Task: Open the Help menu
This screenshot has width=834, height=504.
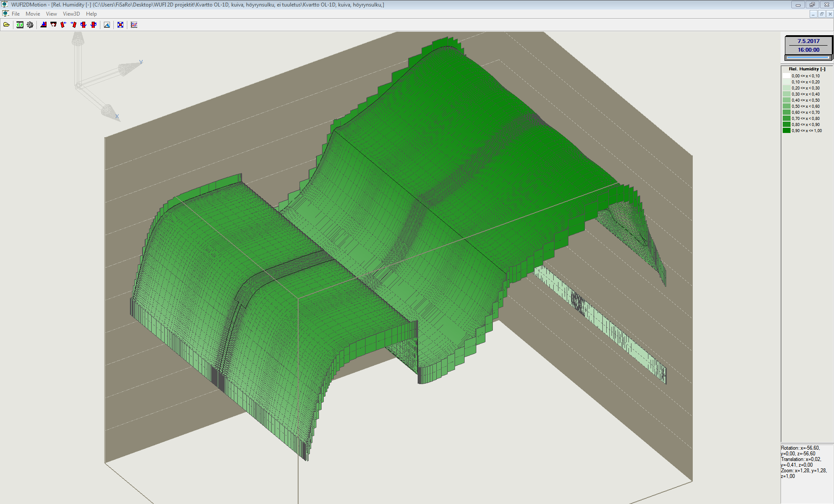Action: pyautogui.click(x=91, y=14)
